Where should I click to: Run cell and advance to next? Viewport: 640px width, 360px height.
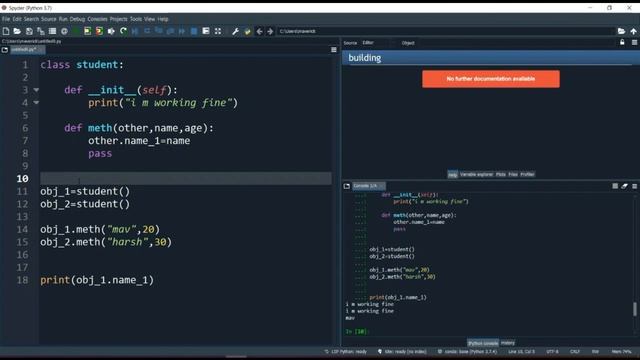99,31
